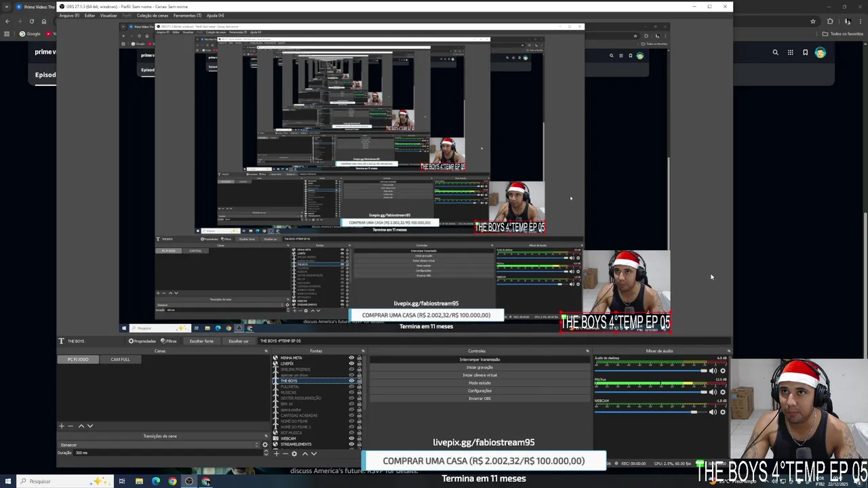This screenshot has height=488, width=868.
Task: Toggle visibility of THE BOYS source
Action: (351, 381)
